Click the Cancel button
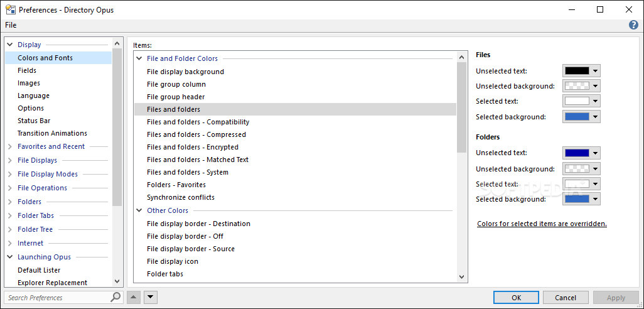 click(566, 298)
